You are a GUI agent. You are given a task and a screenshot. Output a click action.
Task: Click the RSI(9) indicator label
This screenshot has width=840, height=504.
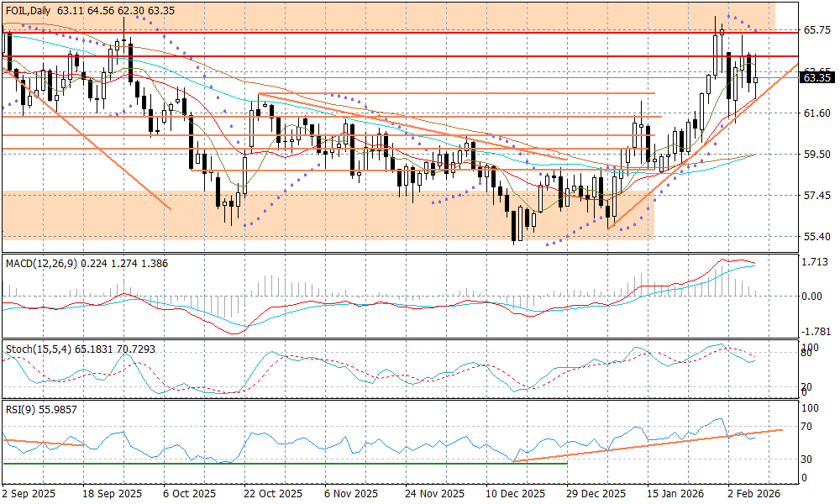(x=24, y=408)
